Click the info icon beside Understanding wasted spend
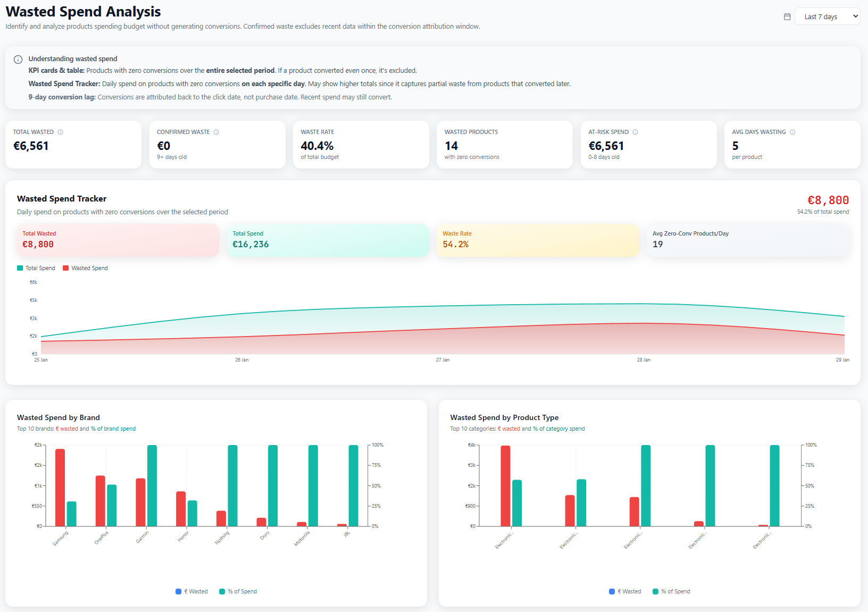This screenshot has height=612, width=868. [18, 60]
